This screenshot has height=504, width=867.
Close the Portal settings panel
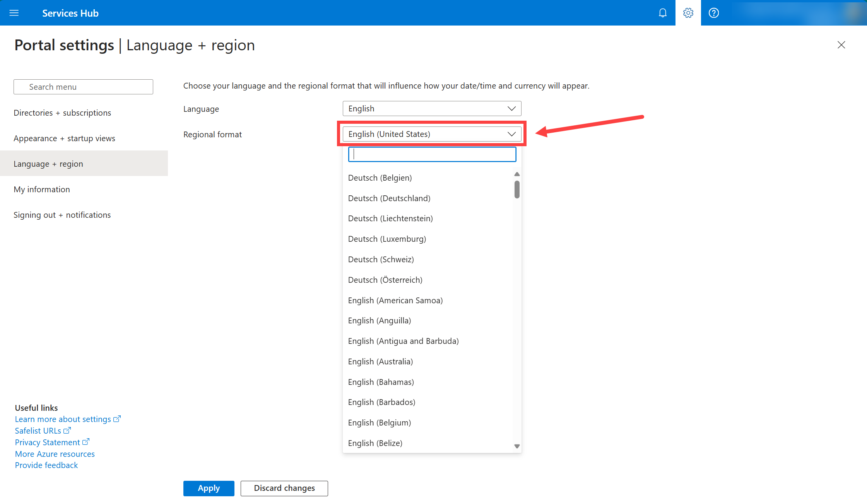pyautogui.click(x=841, y=45)
